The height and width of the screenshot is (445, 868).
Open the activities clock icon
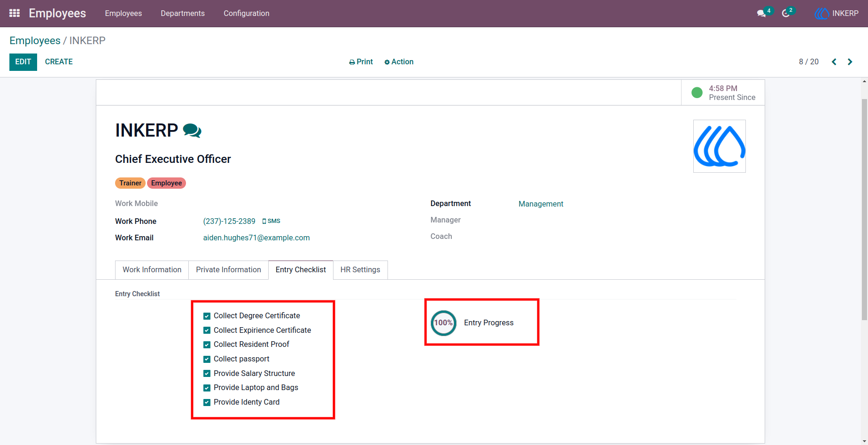coord(786,14)
